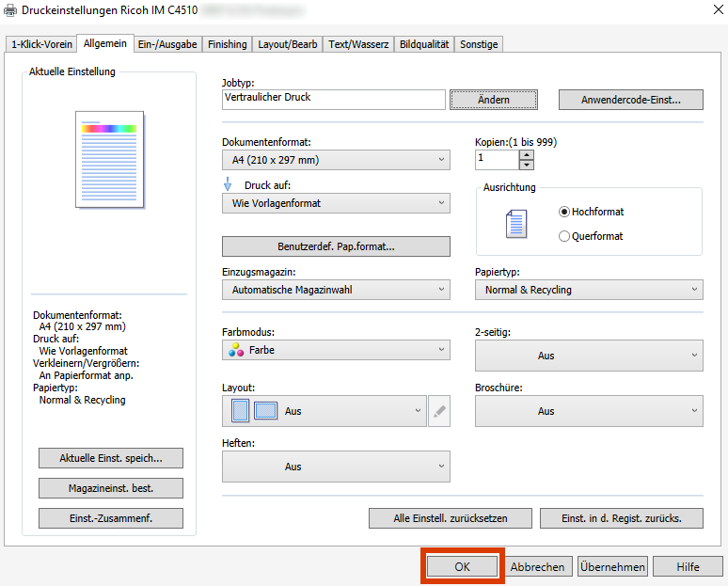Image resolution: width=728 pixels, height=586 pixels.
Task: Open the 2-seitig dropdown
Action: coord(589,356)
